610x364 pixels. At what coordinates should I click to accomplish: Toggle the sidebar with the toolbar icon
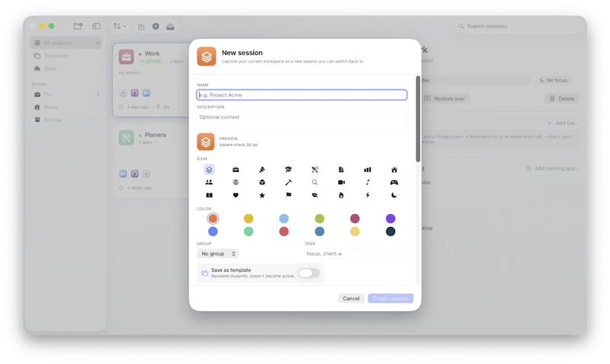(x=97, y=26)
